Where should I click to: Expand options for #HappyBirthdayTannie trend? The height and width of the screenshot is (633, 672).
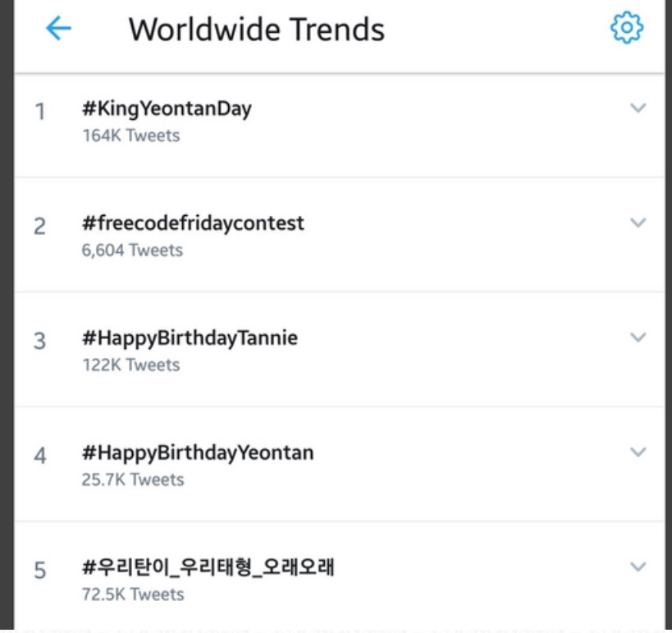[638, 337]
